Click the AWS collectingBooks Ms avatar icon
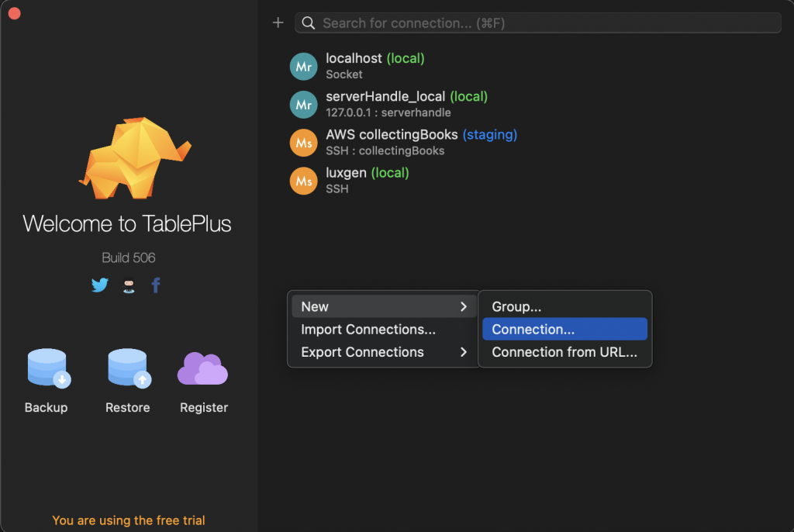The image size is (794, 532). tap(304, 143)
